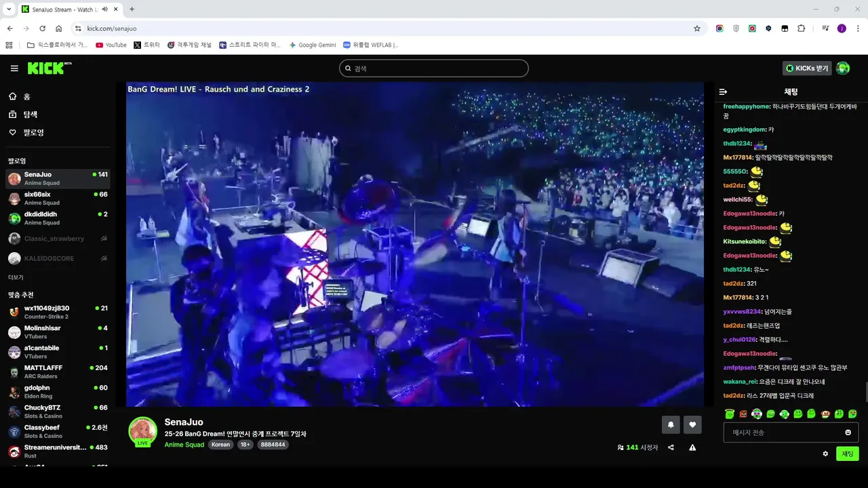
Task: Open the Anime Squad category link below stream
Action: pyautogui.click(x=184, y=445)
